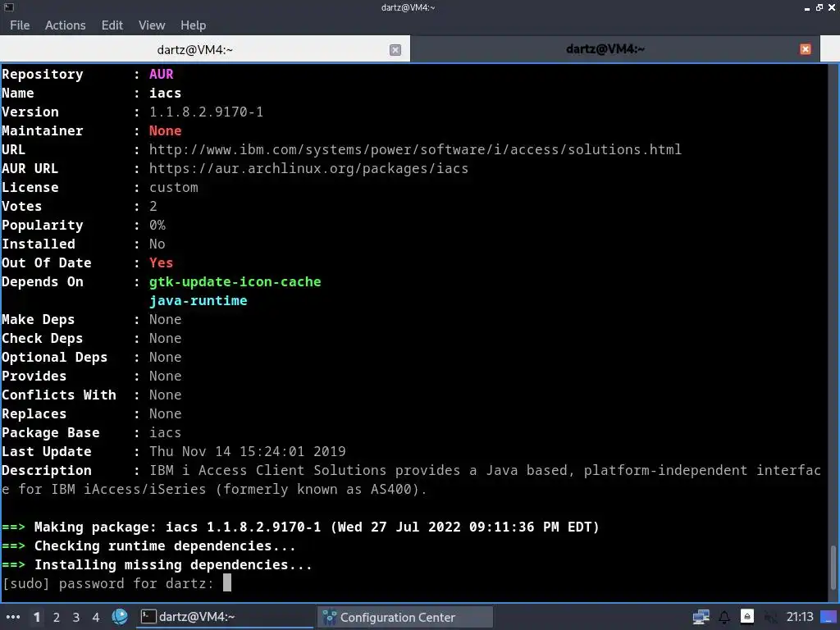Click the aur.archlinux.org/packages/iacs URL

(x=308, y=168)
